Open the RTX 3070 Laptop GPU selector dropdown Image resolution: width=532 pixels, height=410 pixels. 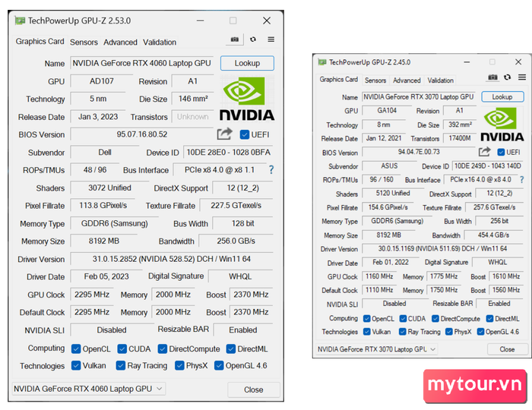[x=377, y=349]
